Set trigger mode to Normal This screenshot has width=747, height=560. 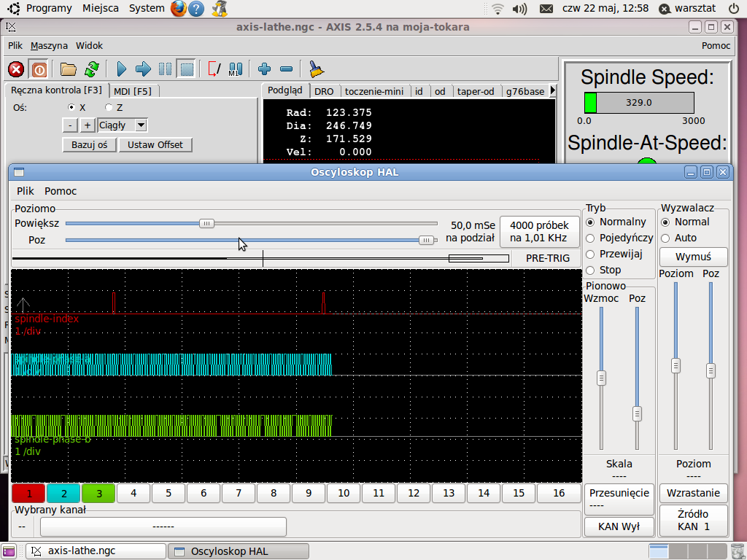click(x=665, y=222)
